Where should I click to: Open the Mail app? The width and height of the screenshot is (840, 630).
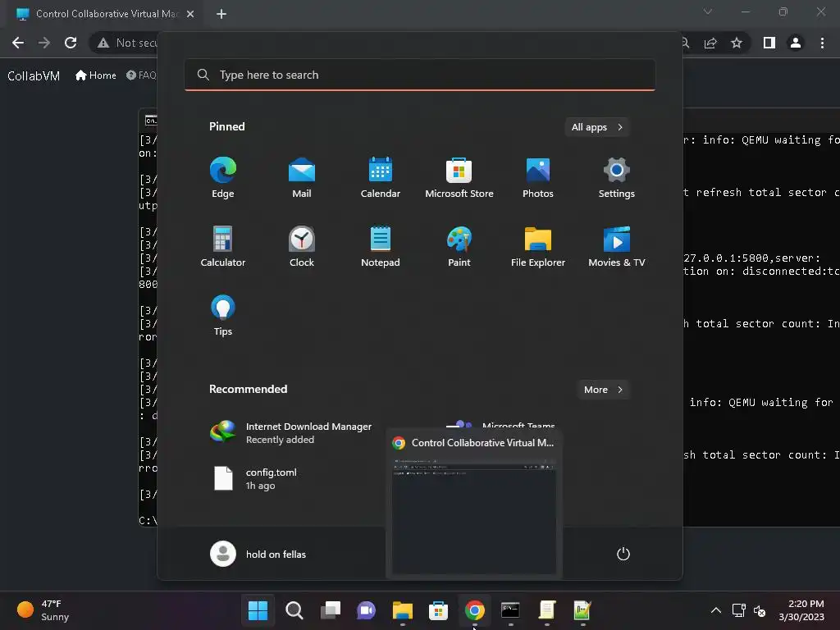pyautogui.click(x=302, y=178)
